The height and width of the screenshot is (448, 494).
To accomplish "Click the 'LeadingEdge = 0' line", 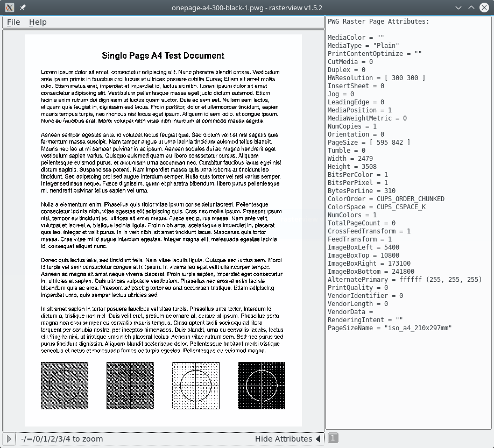I will click(x=356, y=102).
